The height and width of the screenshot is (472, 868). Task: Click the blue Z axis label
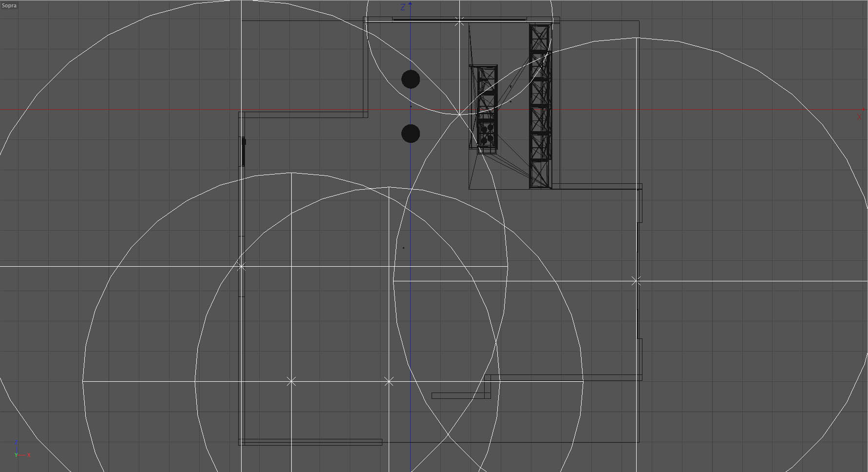pyautogui.click(x=403, y=7)
